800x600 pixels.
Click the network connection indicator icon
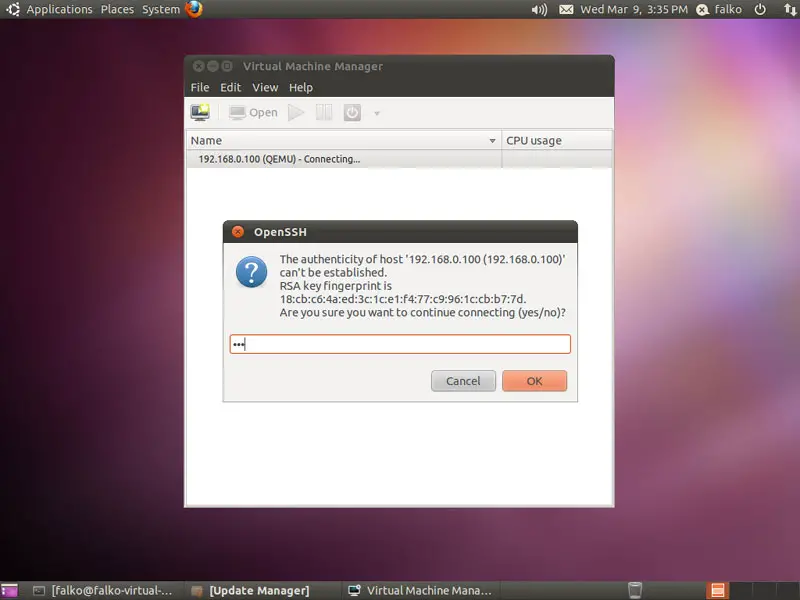(x=790, y=10)
